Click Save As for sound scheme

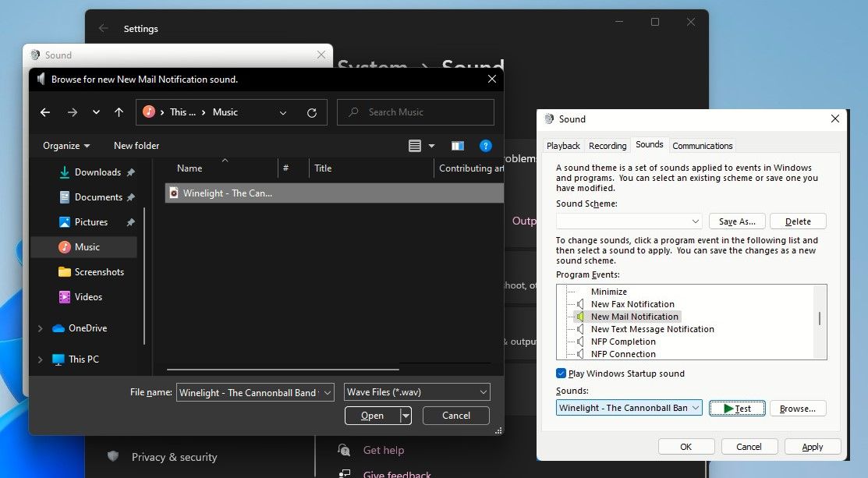[x=737, y=221]
